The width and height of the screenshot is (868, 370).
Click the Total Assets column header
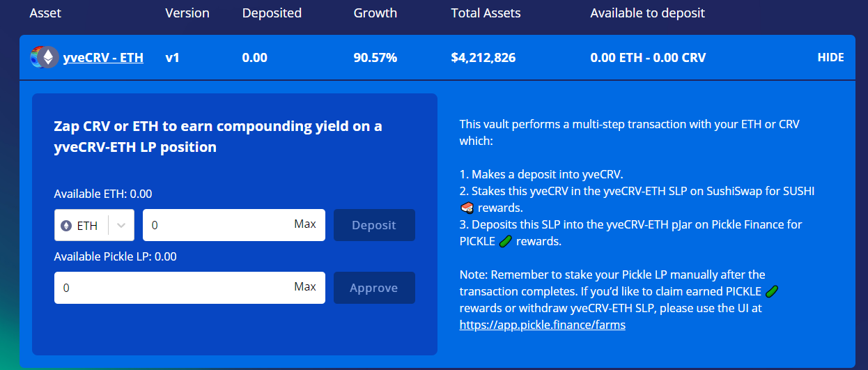pyautogui.click(x=486, y=13)
